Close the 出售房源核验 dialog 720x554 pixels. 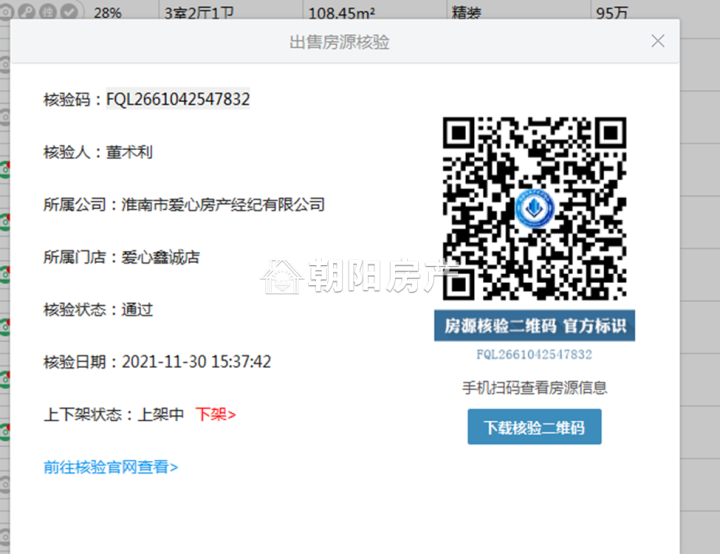pos(657,41)
